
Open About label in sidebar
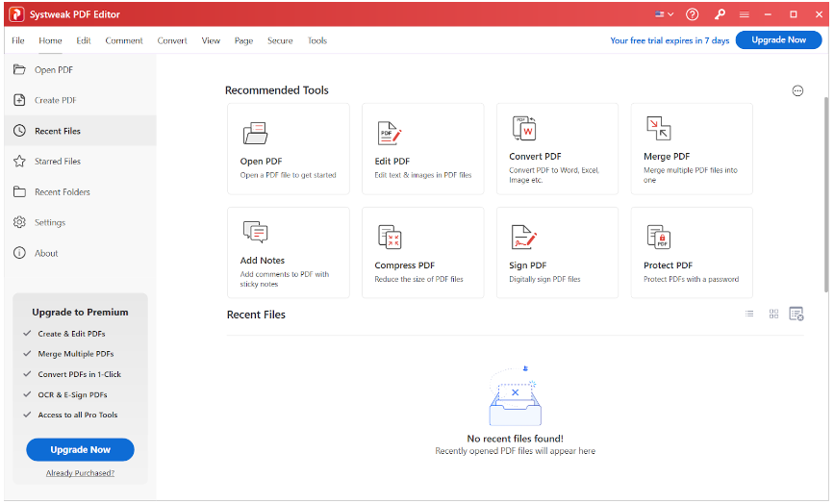[x=46, y=254]
